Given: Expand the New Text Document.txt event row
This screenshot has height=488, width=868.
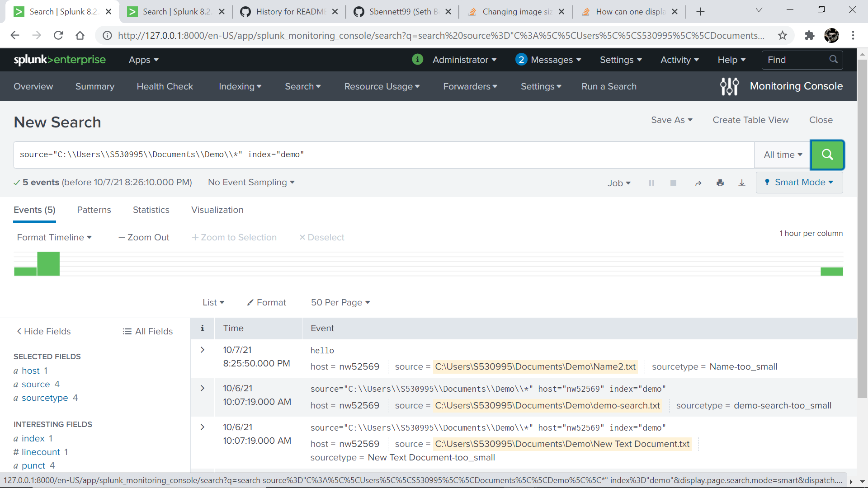Looking at the screenshot, I should (x=203, y=427).
